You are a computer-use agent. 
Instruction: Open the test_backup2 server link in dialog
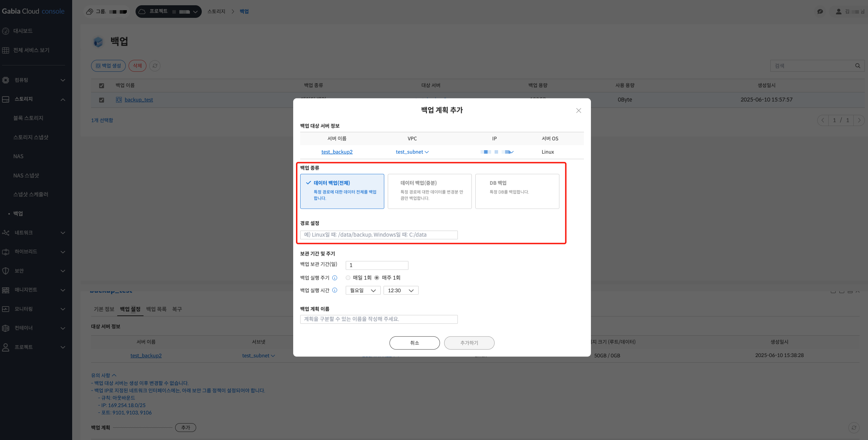tap(337, 152)
